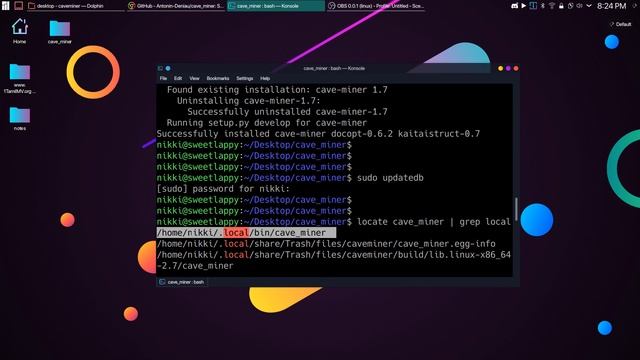The image size is (640, 360).
Task: Select the cave_miner : bash terminal tab
Action: tap(182, 282)
